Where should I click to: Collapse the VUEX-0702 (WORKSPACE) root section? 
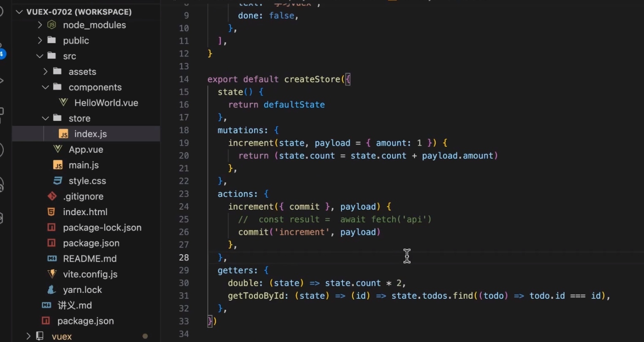coord(19,11)
